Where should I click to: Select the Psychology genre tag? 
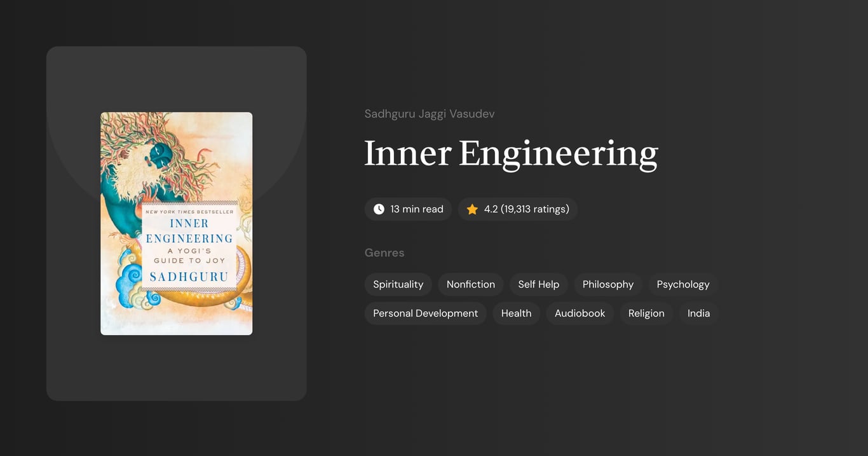(x=682, y=284)
